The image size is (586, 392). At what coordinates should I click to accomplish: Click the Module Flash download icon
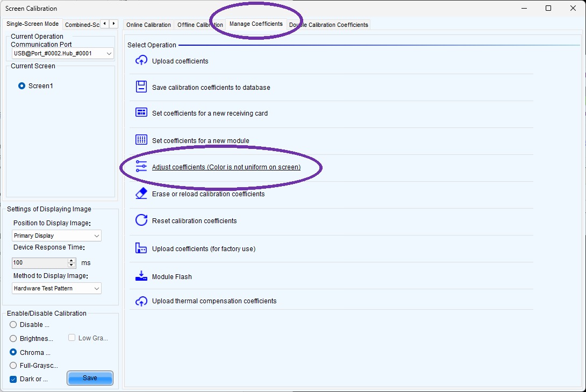pos(141,276)
